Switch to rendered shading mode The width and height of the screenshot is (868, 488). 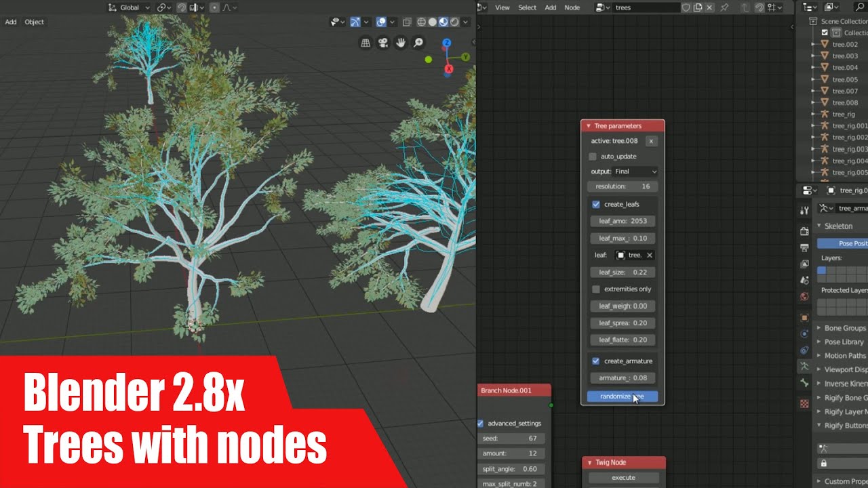click(x=454, y=22)
